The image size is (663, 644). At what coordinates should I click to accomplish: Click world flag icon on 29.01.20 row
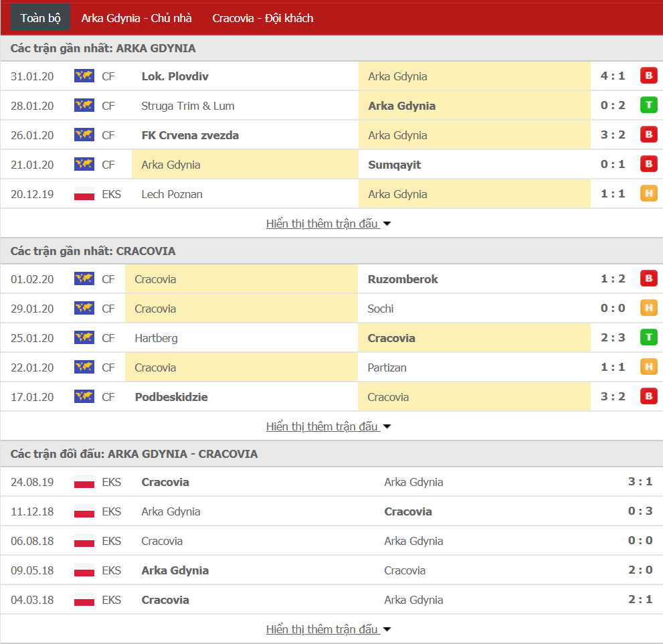pos(84,309)
